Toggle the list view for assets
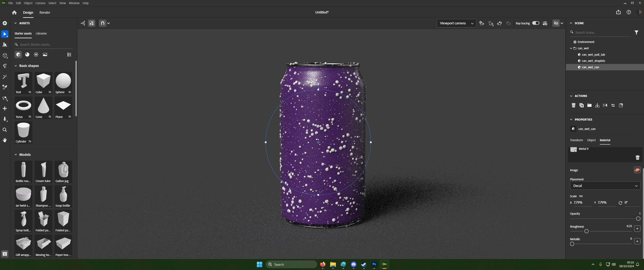Screen dimensions: 644x270 click(x=69, y=55)
